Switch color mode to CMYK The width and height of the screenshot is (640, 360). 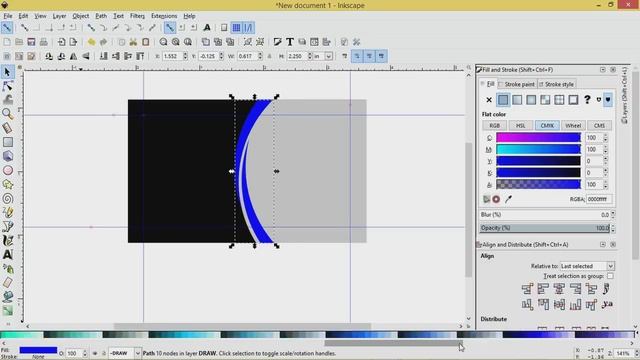pyautogui.click(x=547, y=126)
